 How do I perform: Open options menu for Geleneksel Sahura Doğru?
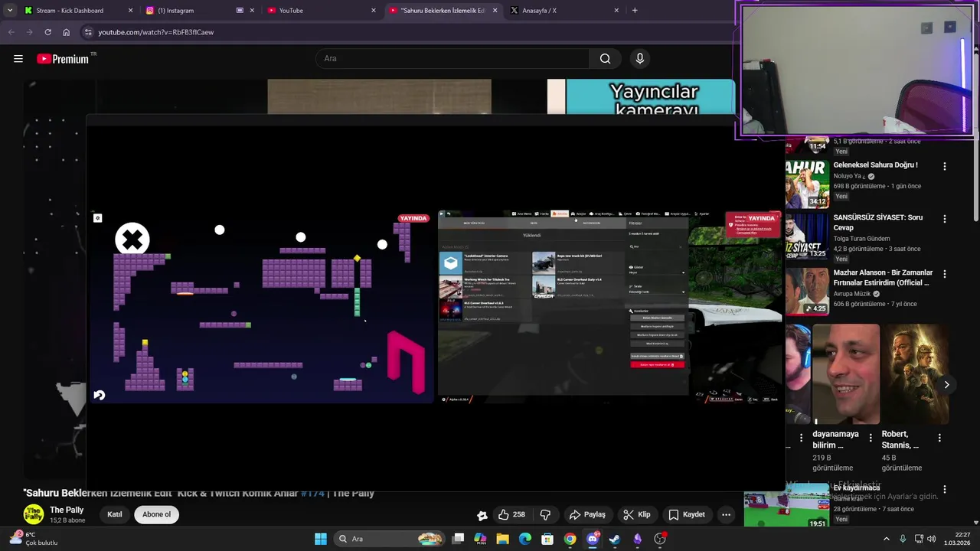pyautogui.click(x=945, y=166)
